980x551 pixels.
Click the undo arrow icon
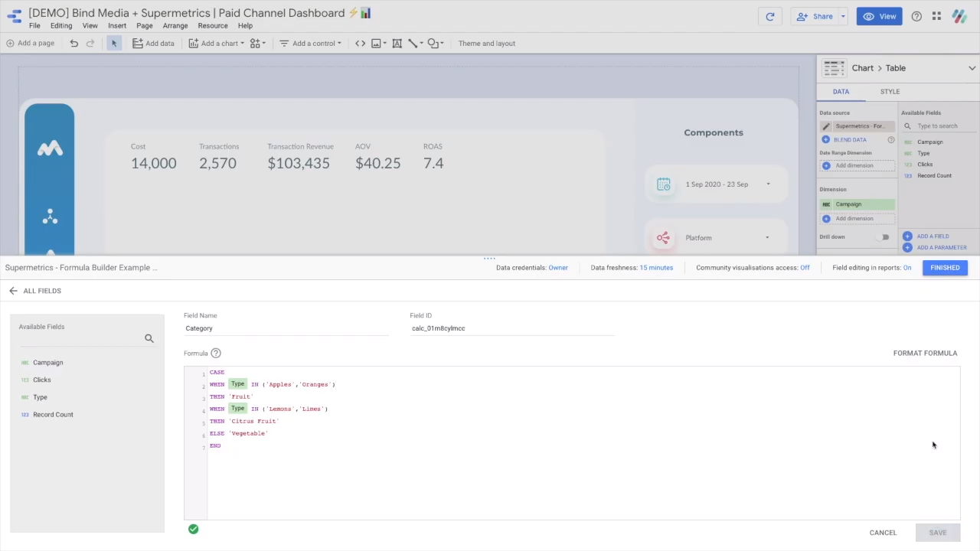(x=73, y=44)
